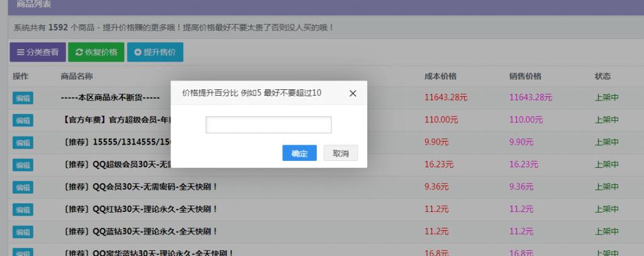The image size is (644, 256).
Task: Edit the QQ超级会员30天 row
Action: pyautogui.click(x=23, y=165)
